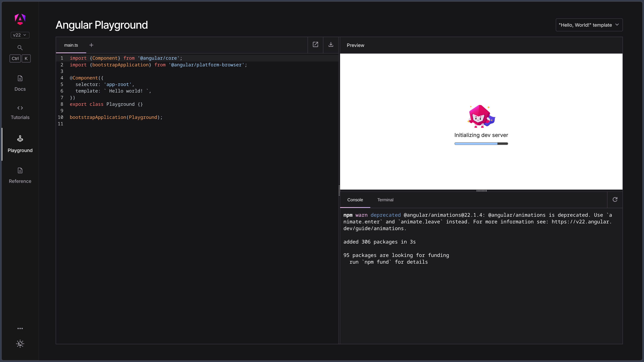Click the Angular mascot loading image
The height and width of the screenshot is (362, 644).
point(481,116)
